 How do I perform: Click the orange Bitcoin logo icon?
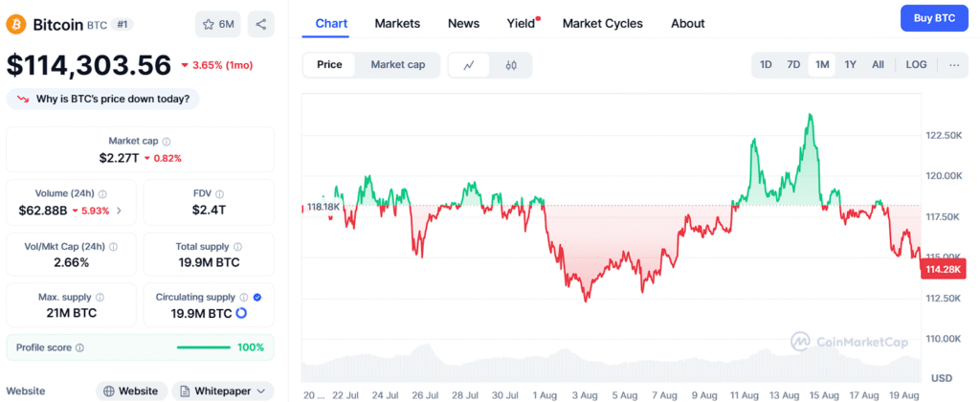(x=15, y=24)
